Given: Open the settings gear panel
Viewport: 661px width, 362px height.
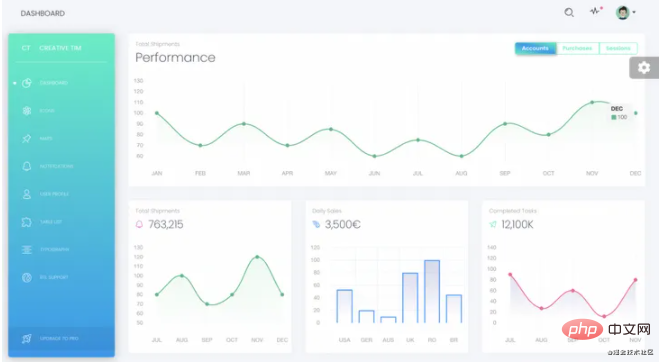Looking at the screenshot, I should [644, 67].
